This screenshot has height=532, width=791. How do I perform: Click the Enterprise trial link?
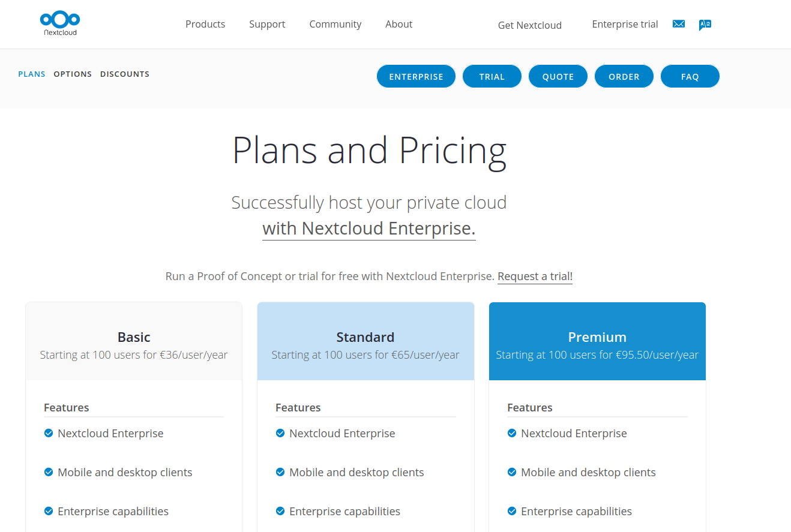point(625,24)
